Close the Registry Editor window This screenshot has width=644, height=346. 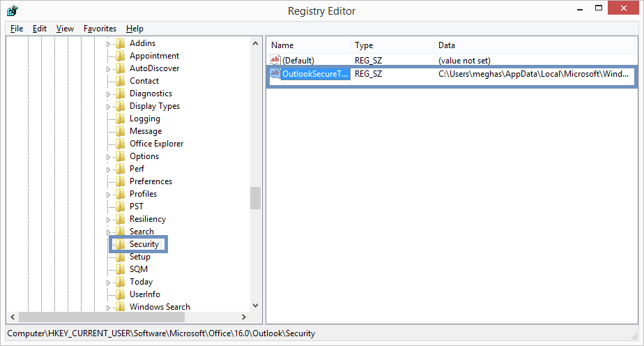(x=624, y=8)
